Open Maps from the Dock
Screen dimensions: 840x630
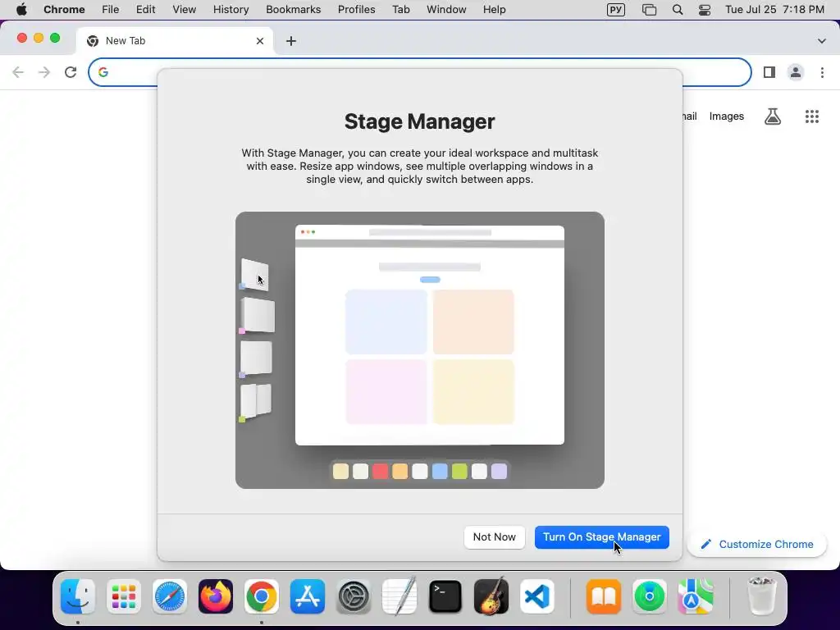(696, 596)
